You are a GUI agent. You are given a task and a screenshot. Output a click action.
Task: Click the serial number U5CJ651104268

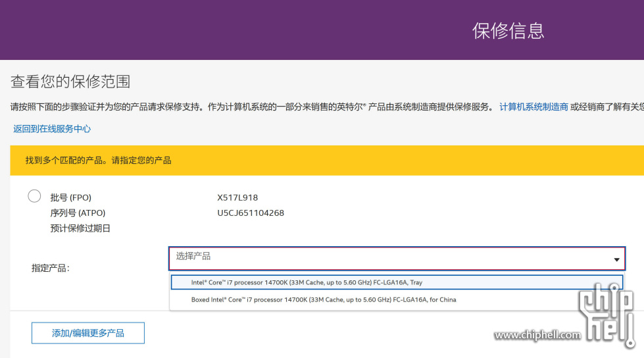[x=251, y=213]
